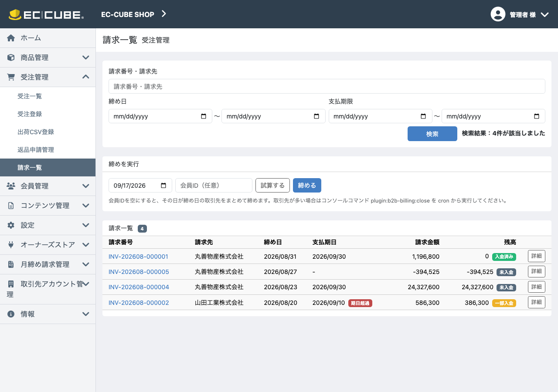558x392 pixels.
Task: Open invoice INV-202608-000001 link
Action: tap(138, 257)
